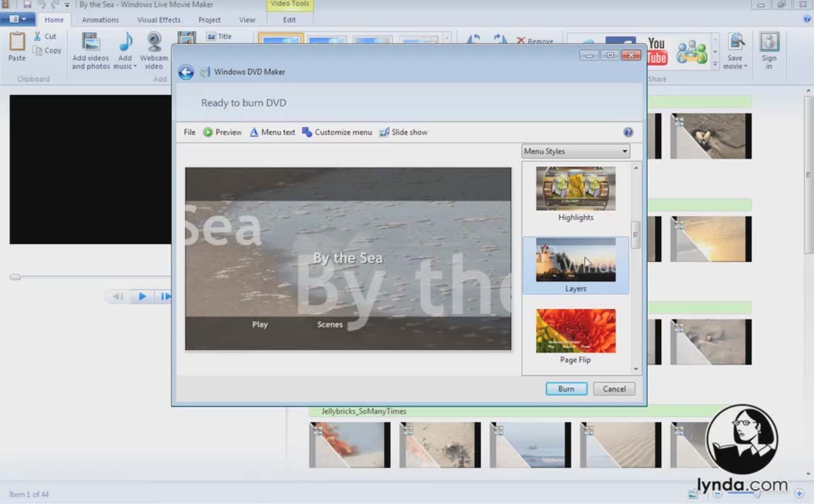The image size is (814, 504).
Task: Click the Jellybricks_SoManyTimes music track label
Action: pyautogui.click(x=364, y=411)
